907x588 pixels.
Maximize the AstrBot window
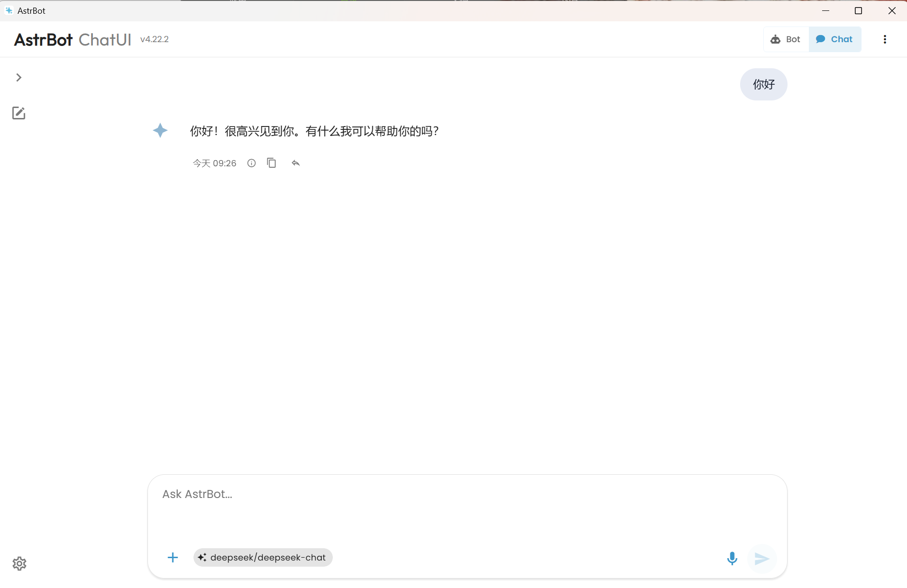(x=858, y=10)
